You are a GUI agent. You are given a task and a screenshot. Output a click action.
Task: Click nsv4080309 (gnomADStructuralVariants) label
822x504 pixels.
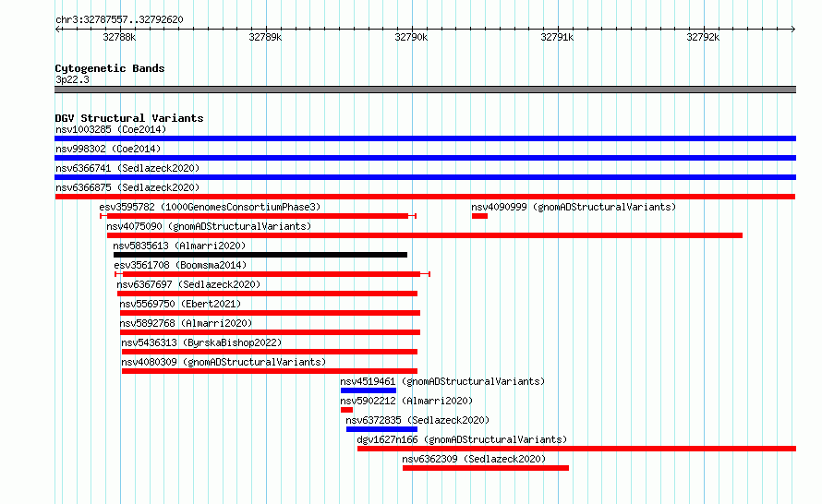(x=224, y=362)
